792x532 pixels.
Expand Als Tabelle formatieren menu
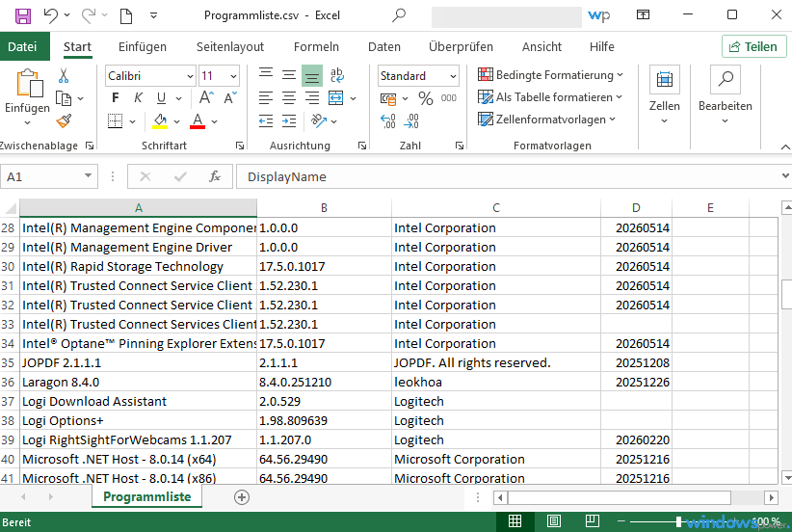click(550, 97)
